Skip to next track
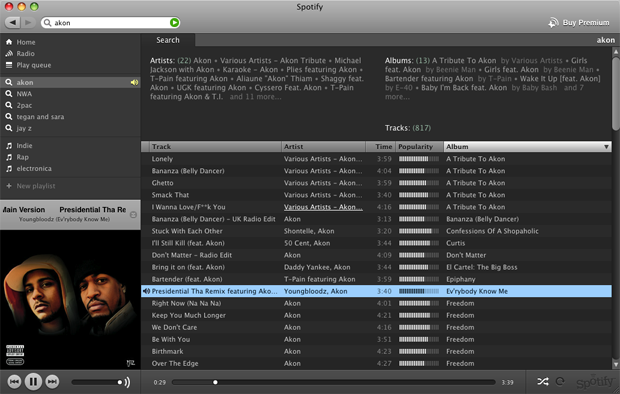Screen dimensions: 620x394 (x=52, y=382)
